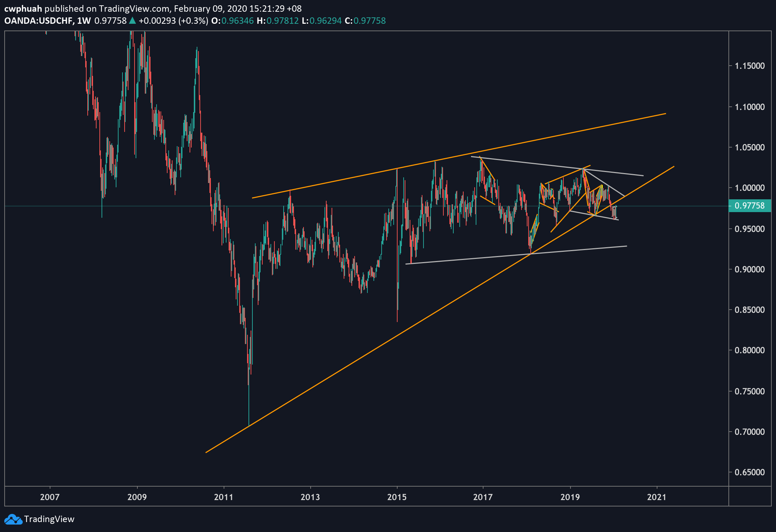Click the change value +0.00293 (+0.3%)

[x=173, y=21]
